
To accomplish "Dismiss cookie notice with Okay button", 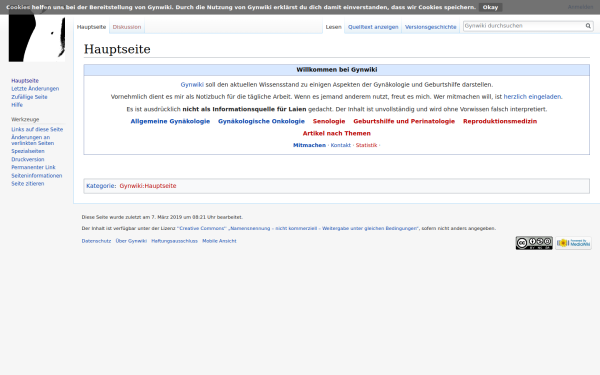I will coord(490,7).
